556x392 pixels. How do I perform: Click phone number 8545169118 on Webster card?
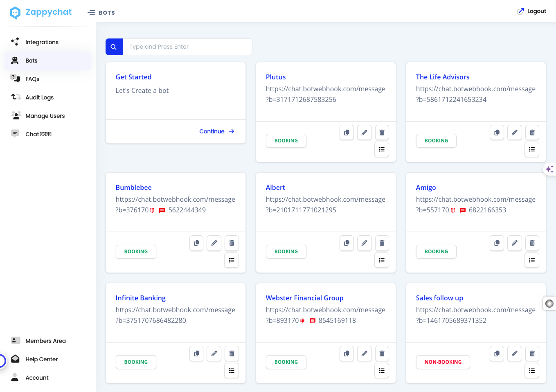(337, 320)
